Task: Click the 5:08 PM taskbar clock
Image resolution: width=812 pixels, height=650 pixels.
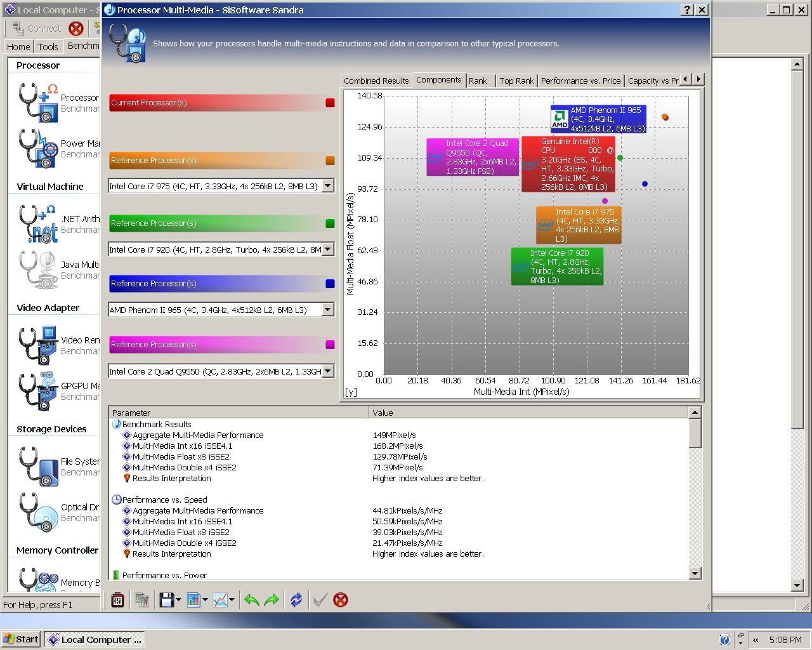Action: 785,640
